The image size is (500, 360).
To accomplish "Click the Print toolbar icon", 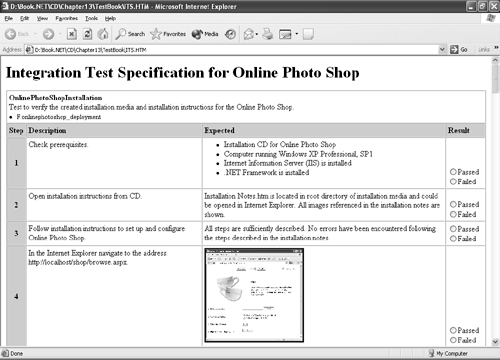I will point(268,34).
